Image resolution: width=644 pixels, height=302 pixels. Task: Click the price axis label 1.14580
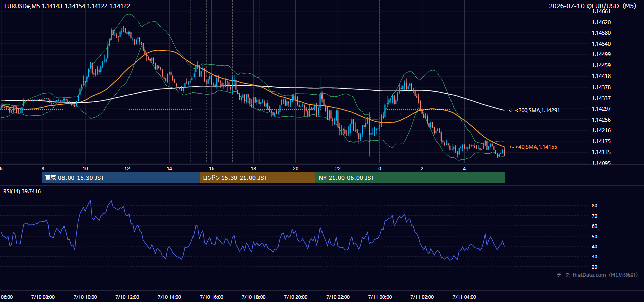click(601, 33)
